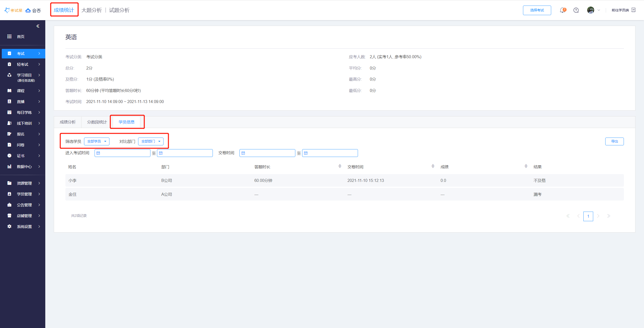Sort by 成绩 column arrows
This screenshot has height=328, width=644.
(526, 166)
